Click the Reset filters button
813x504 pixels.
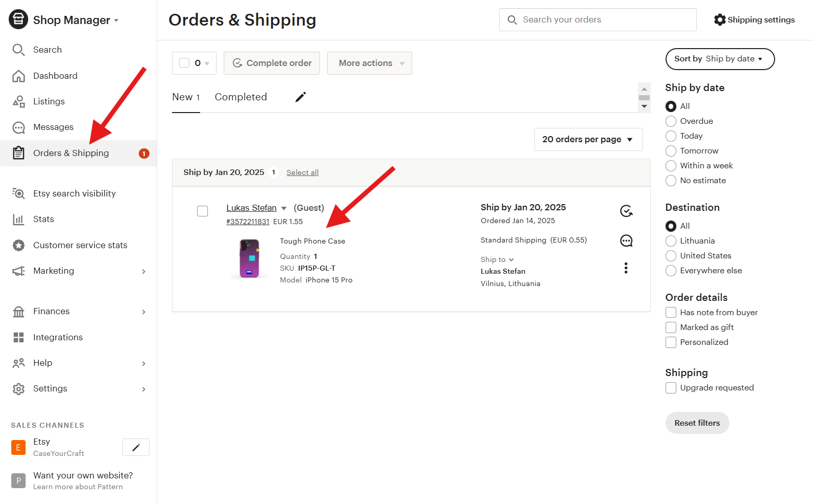[x=697, y=423]
